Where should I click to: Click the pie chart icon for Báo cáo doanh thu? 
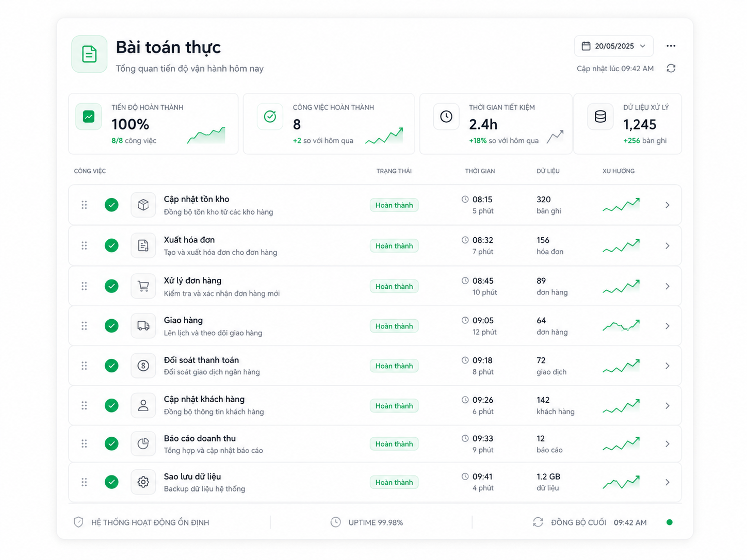[143, 443]
